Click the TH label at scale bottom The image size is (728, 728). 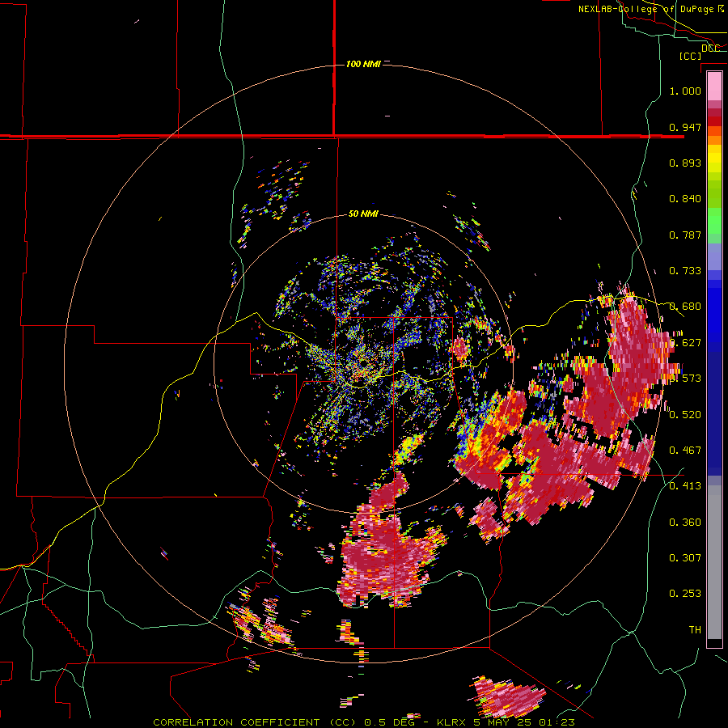695,630
